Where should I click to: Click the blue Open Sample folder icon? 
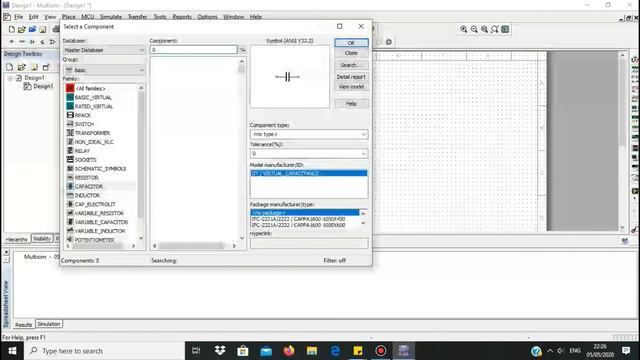32,29
